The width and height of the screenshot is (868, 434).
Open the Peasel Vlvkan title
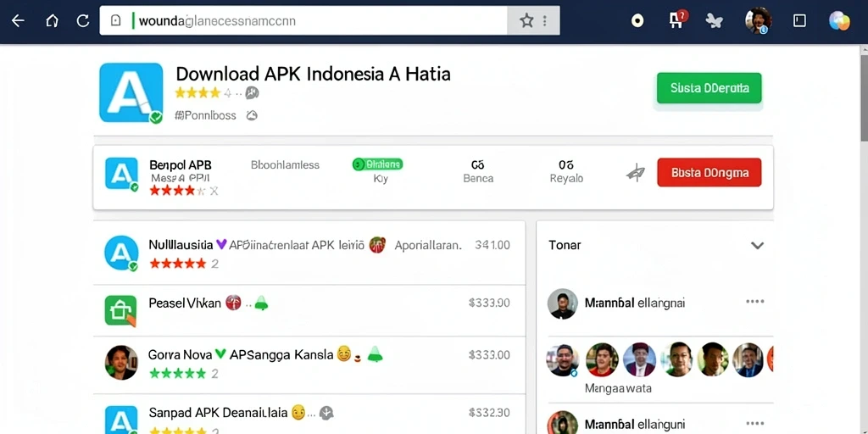coord(185,303)
